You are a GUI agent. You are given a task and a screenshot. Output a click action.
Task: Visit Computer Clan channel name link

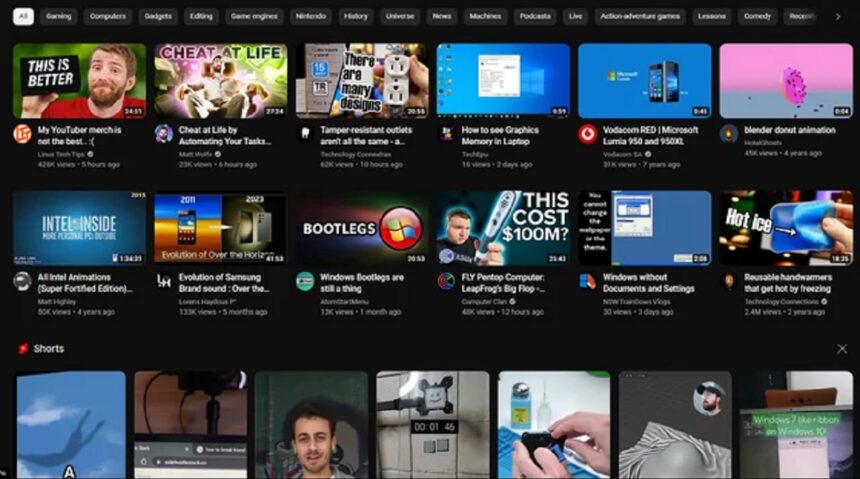point(484,301)
